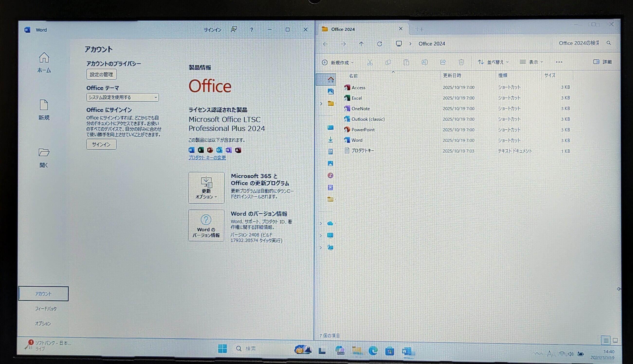This screenshot has height=364, width=633.
Task: Open the New (新規) document page
Action: point(44,106)
